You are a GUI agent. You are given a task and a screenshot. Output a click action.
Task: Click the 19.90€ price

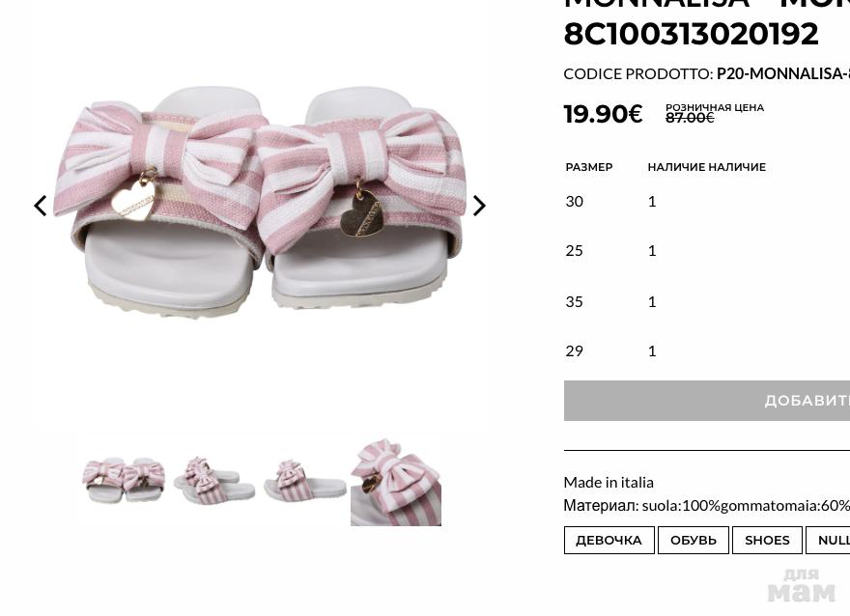click(603, 114)
